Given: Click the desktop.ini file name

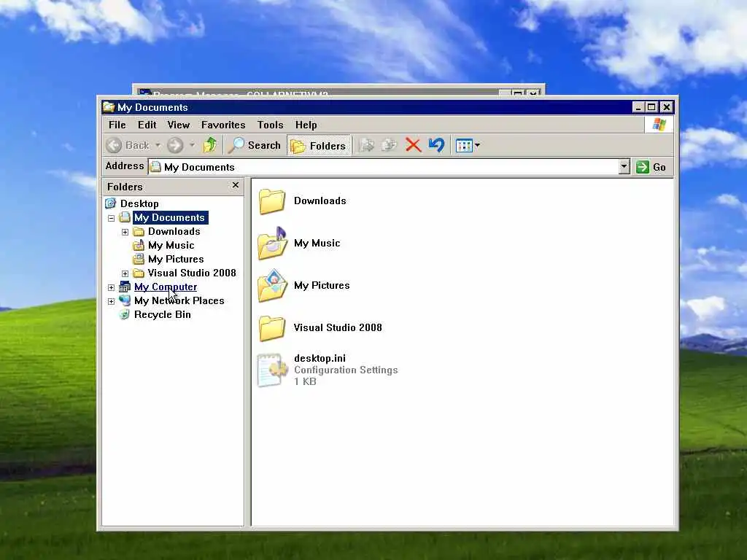Looking at the screenshot, I should 320,358.
